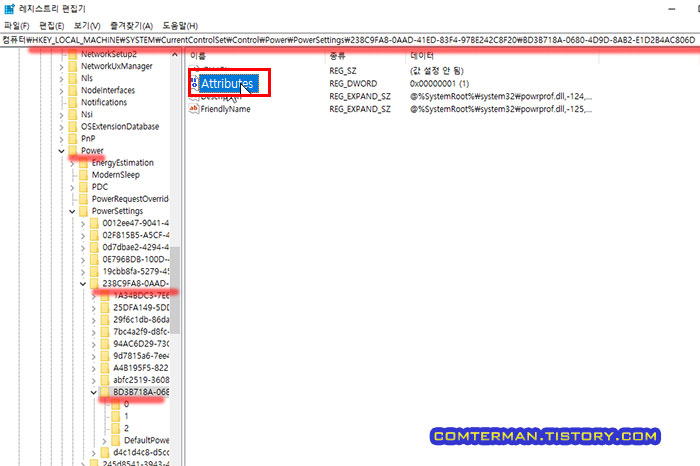Click the registry path address bar
The height and width of the screenshot is (466, 700).
[350, 40]
